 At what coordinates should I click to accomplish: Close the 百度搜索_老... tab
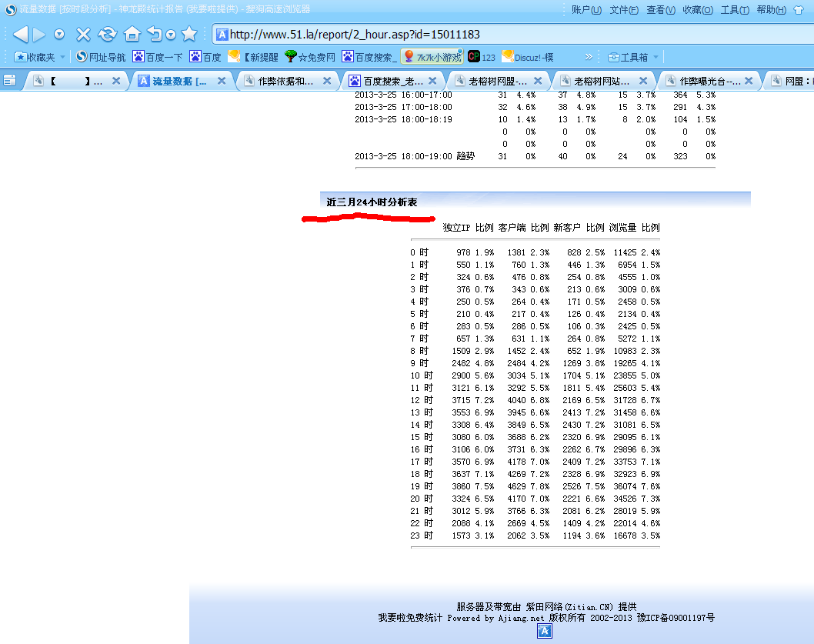[x=432, y=81]
